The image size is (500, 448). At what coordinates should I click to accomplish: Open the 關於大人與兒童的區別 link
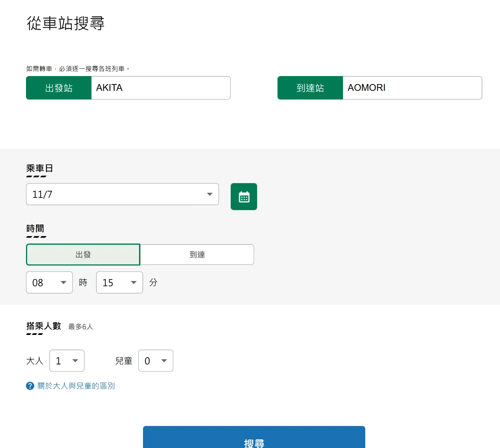coord(76,386)
